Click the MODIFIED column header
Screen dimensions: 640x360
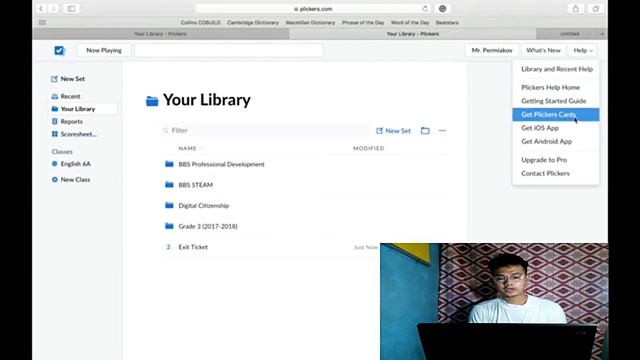pyautogui.click(x=369, y=148)
